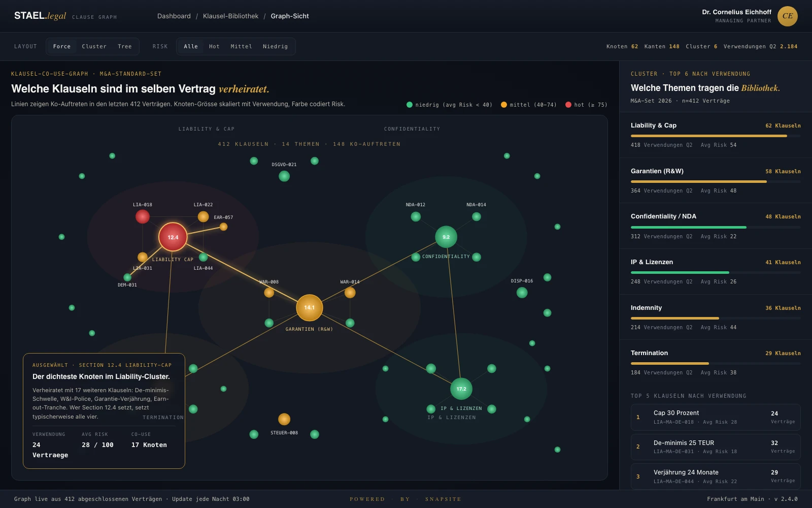The height and width of the screenshot is (508, 812).
Task: Switch to the Cluster layout option
Action: tap(94, 46)
